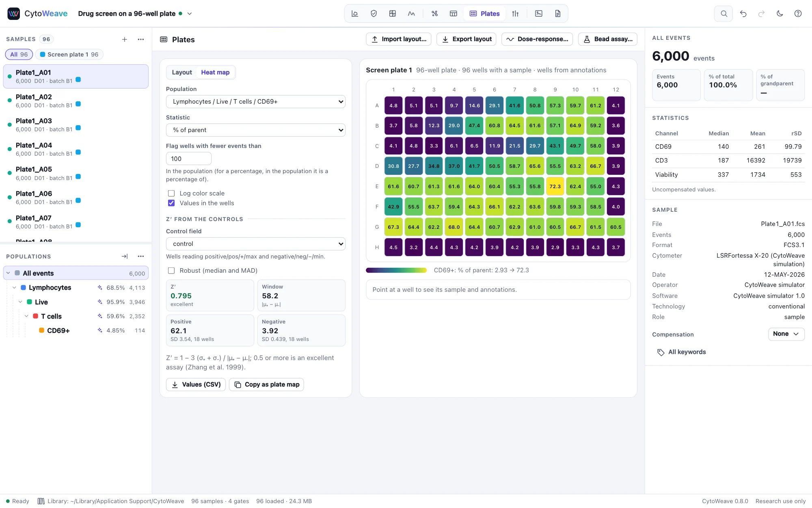Screen dimensions: 812x508
Task: Click the undo arrow icon
Action: coord(743,13)
